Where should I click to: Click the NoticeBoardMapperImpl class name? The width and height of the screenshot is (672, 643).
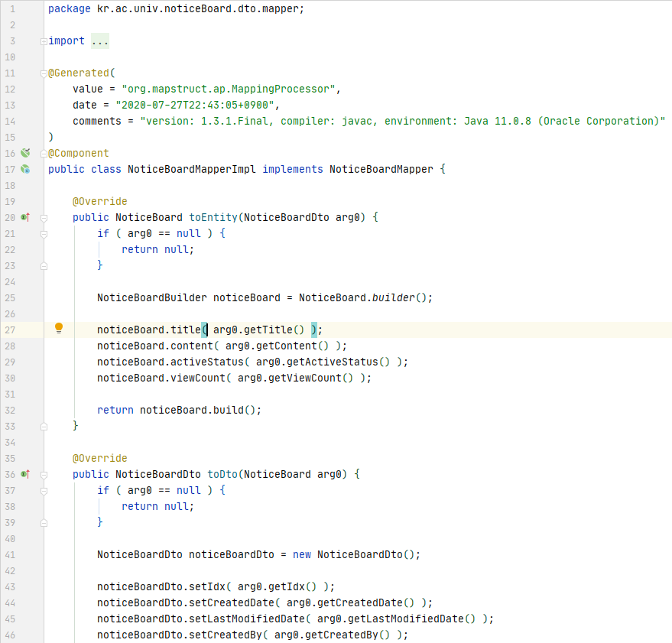(x=191, y=169)
